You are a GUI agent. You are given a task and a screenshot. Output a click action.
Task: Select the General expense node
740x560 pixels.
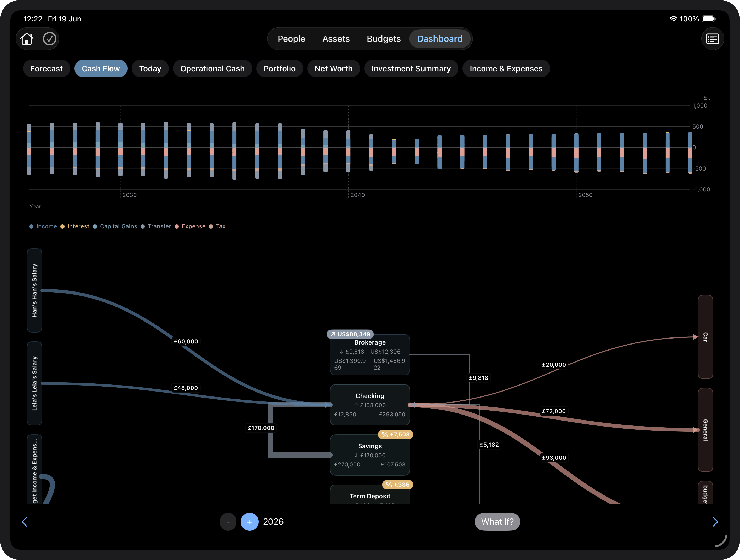(705, 430)
